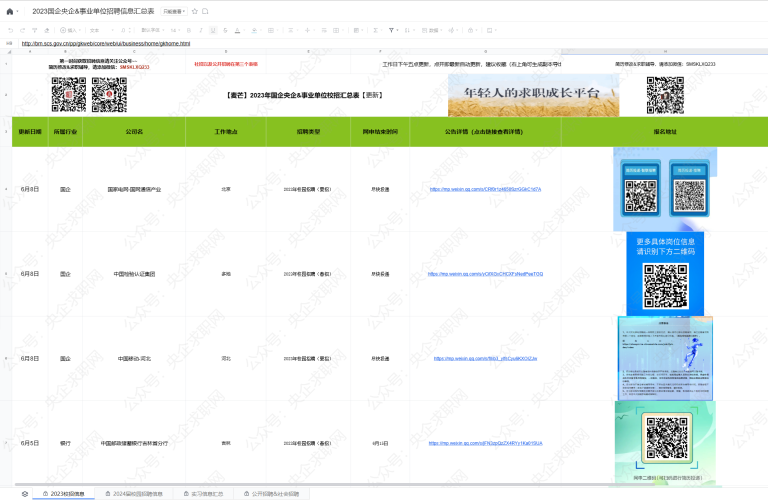Click the home icon in the title bar

(10, 11)
